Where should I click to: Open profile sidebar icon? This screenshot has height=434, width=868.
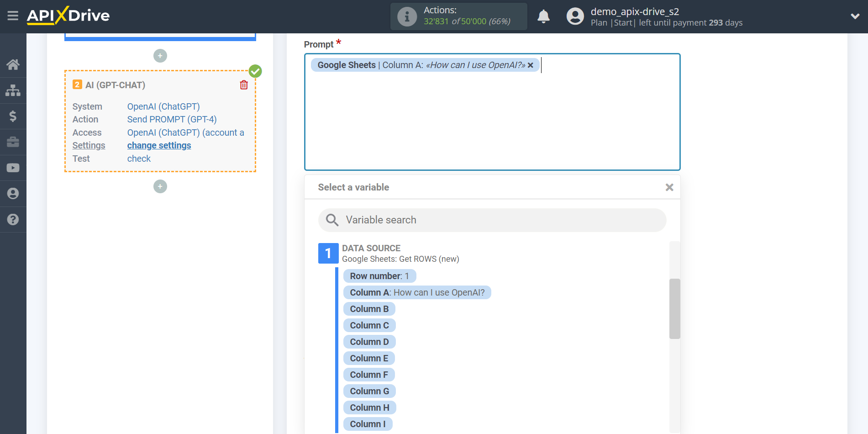coord(13,194)
